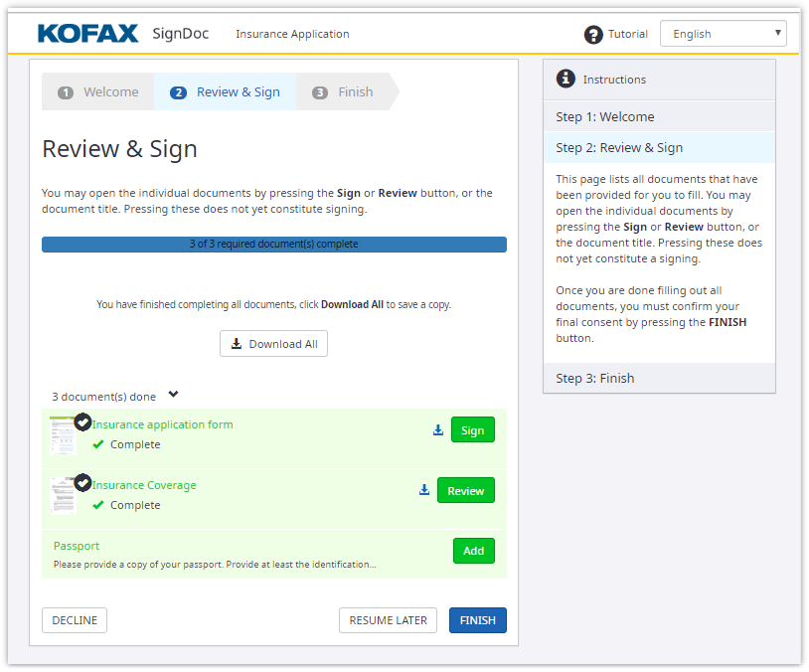Screen dimensions: 809x672
Task: Click checkmark badge on Insurance Coverage thumbnail
Action: point(83,482)
